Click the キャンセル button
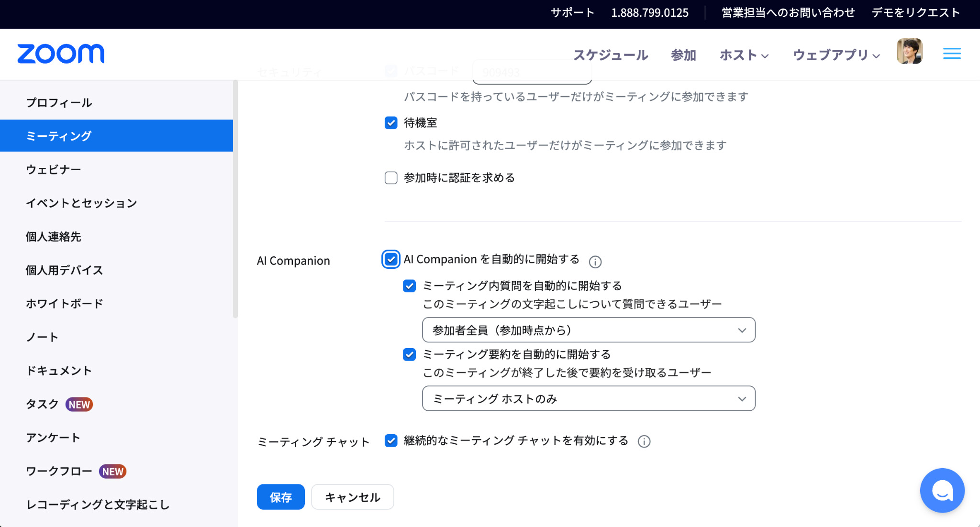The height and width of the screenshot is (527, 980). 353,497
